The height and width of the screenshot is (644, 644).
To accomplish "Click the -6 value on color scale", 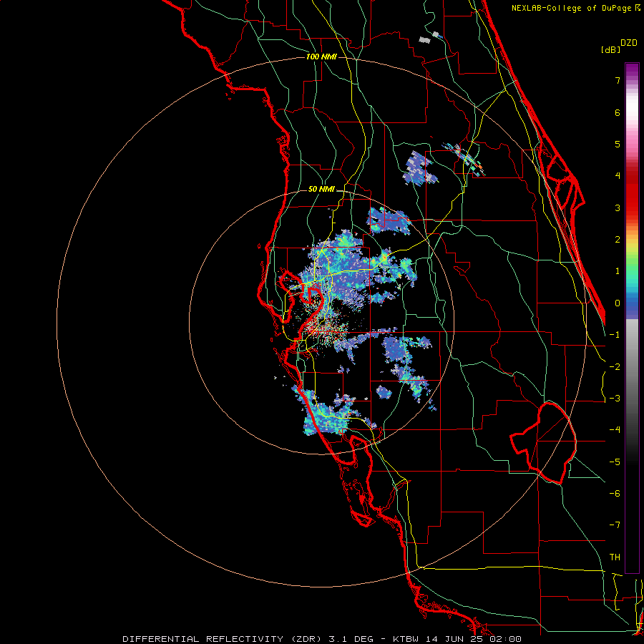I will (x=615, y=494).
